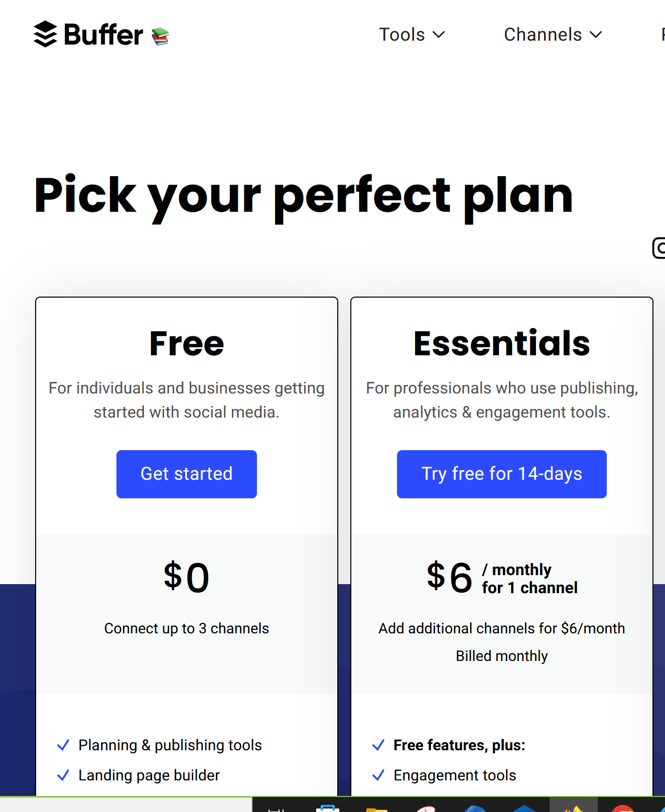The width and height of the screenshot is (665, 812).
Task: Click the Buffer wordmark to go home
Action: coord(103,35)
